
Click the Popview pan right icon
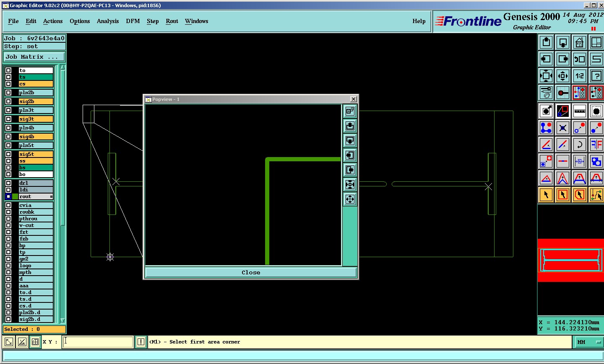click(350, 170)
